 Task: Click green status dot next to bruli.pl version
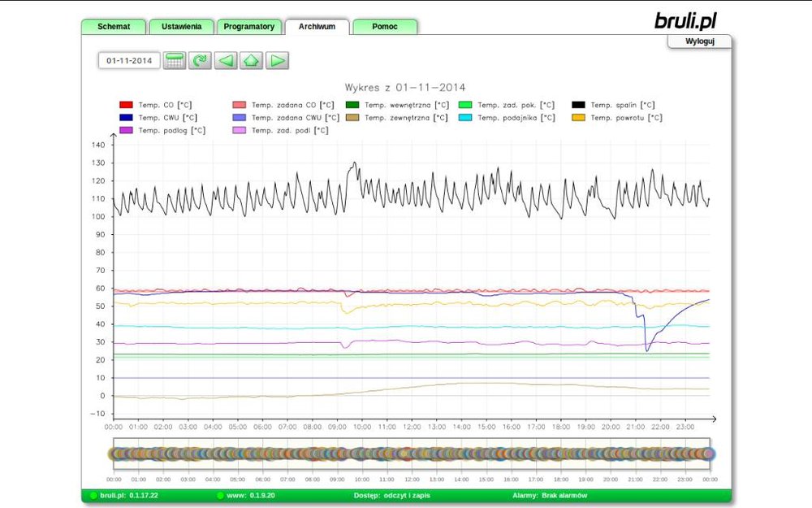coord(93,495)
